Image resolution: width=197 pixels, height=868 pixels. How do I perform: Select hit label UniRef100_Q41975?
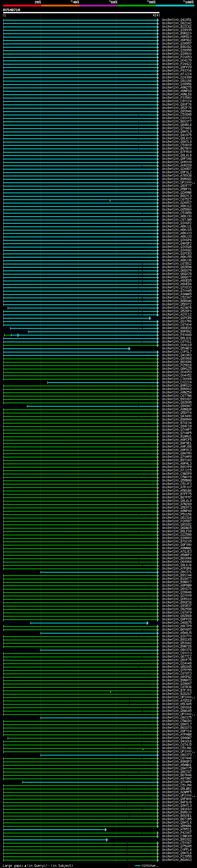(x=177, y=135)
